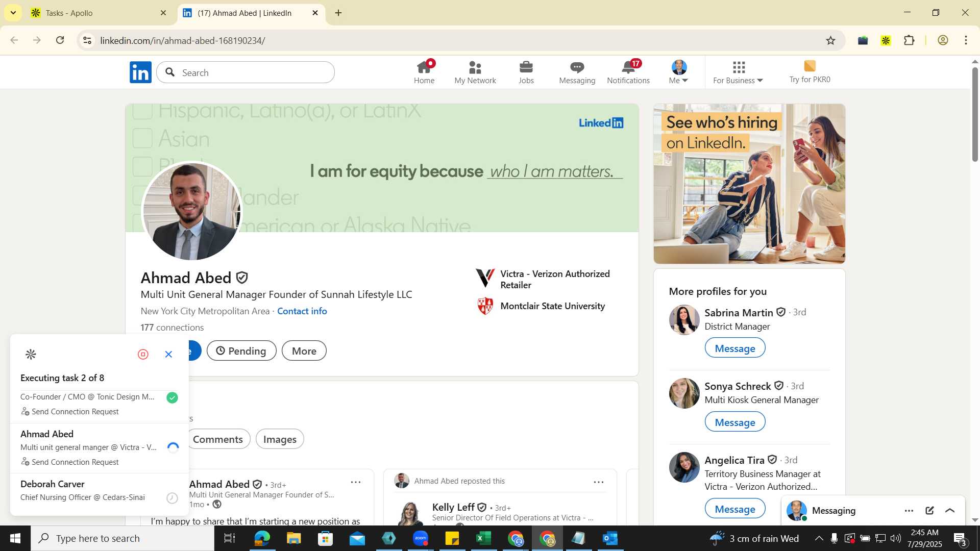
Task: Message Sabrina Martin
Action: pyautogui.click(x=735, y=348)
